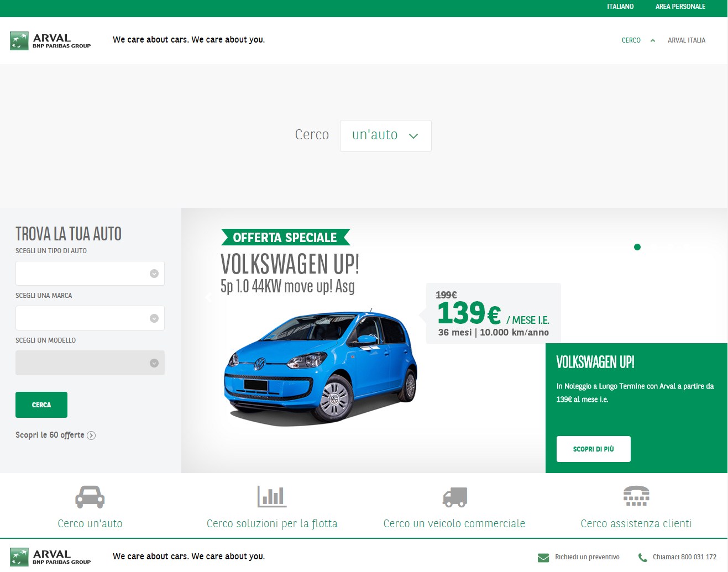Viewport: 728px width, 572px height.
Task: Open the ARVAL ITALIA menu item
Action: click(686, 40)
